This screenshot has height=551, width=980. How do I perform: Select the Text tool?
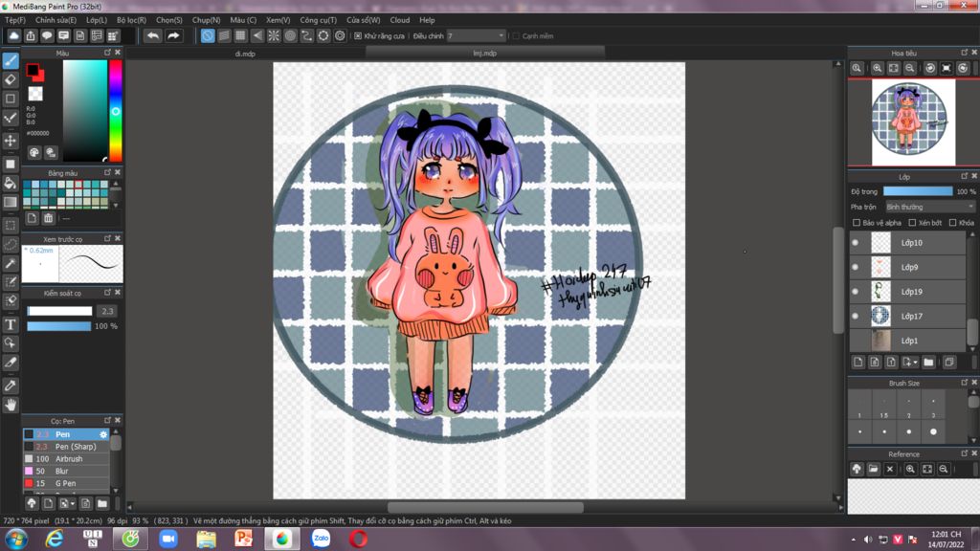11,324
